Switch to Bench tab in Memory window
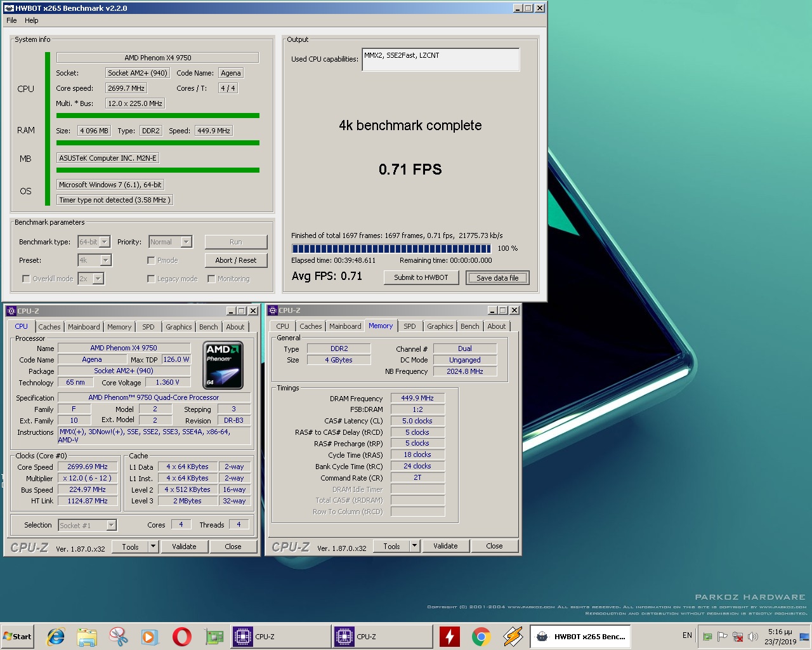This screenshot has width=812, height=650. coord(470,326)
